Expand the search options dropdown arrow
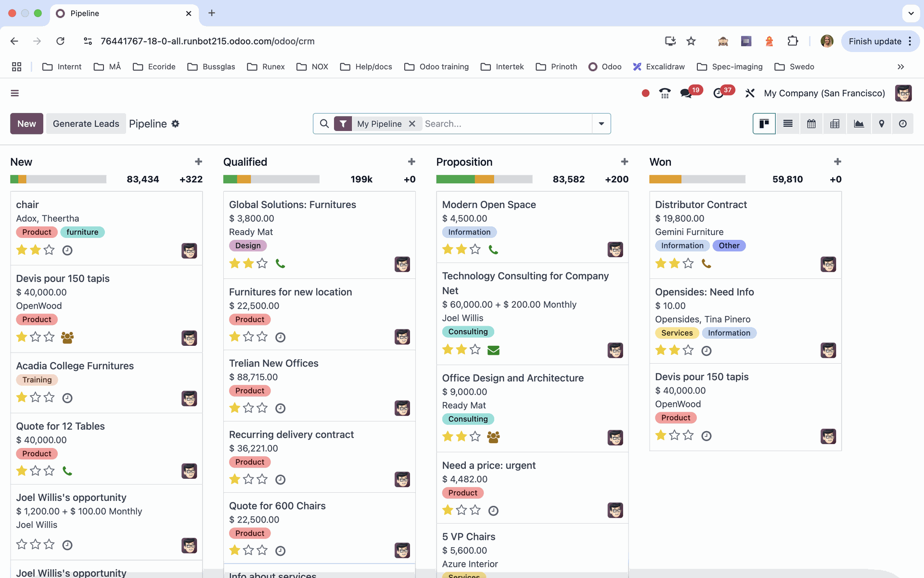924x578 pixels. [601, 124]
